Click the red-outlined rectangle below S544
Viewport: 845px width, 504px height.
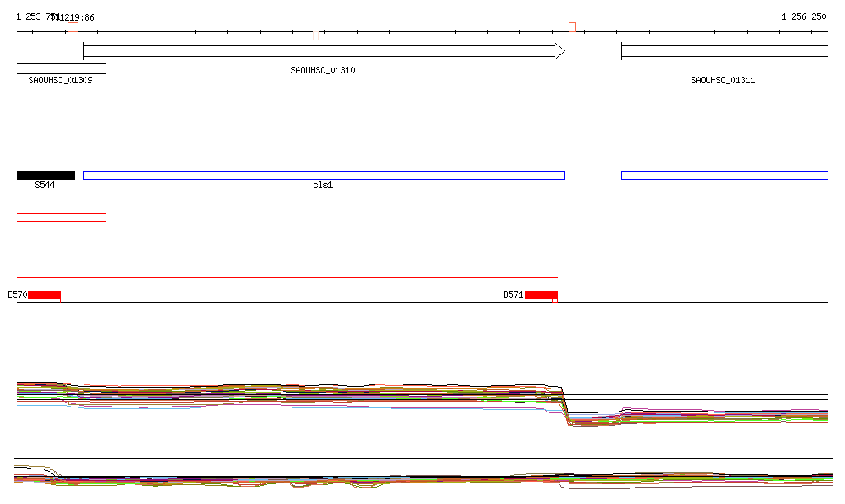point(61,218)
